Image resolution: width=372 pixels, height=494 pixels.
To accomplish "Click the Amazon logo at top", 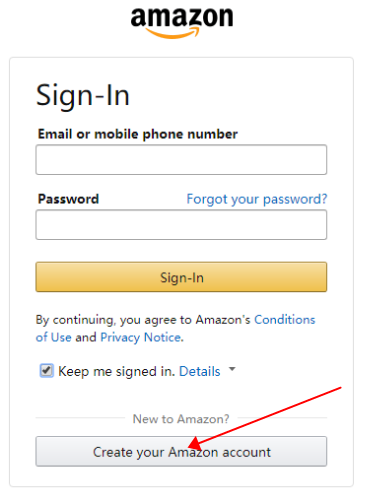I will click(x=182, y=22).
